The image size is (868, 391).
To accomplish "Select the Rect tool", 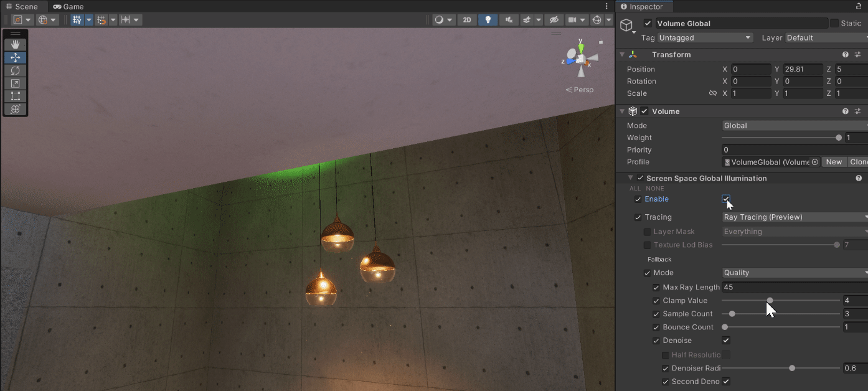I will [x=16, y=97].
